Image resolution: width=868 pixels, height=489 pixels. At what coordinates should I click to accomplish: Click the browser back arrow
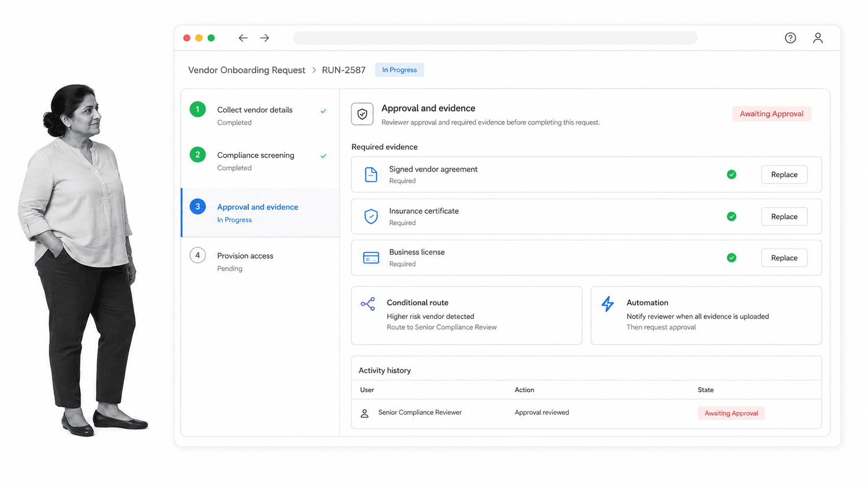[x=243, y=38]
